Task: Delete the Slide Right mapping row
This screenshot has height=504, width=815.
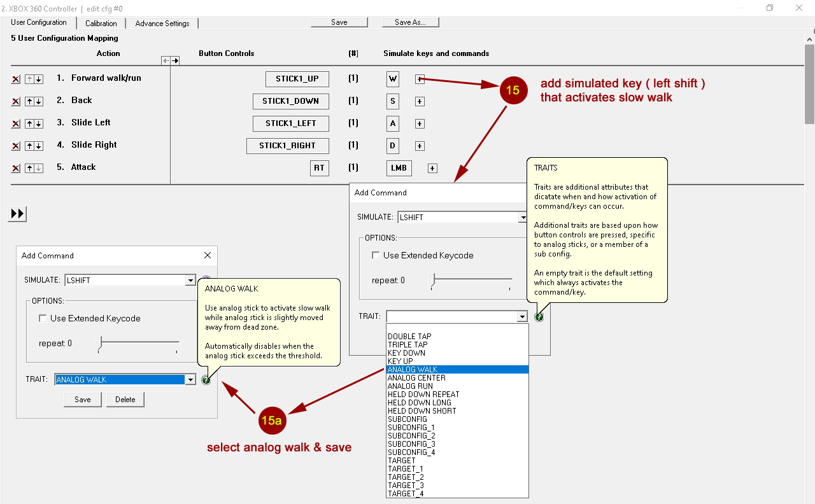Action: pyautogui.click(x=16, y=146)
